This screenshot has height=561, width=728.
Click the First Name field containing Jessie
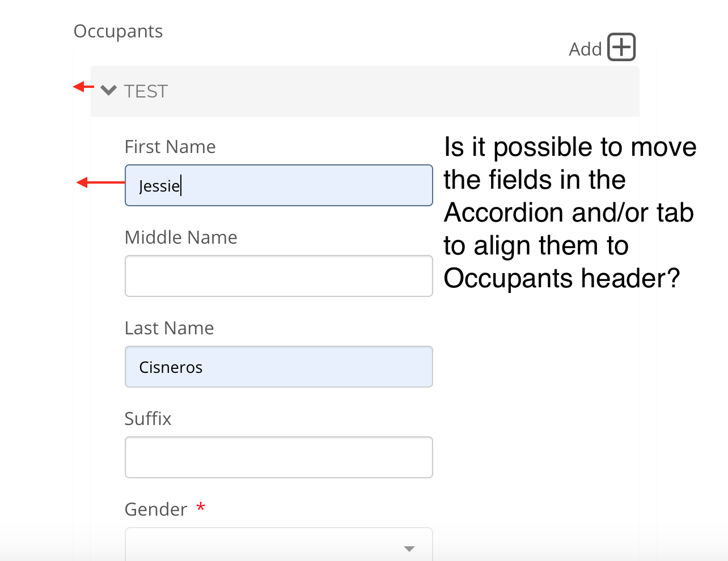point(279,185)
